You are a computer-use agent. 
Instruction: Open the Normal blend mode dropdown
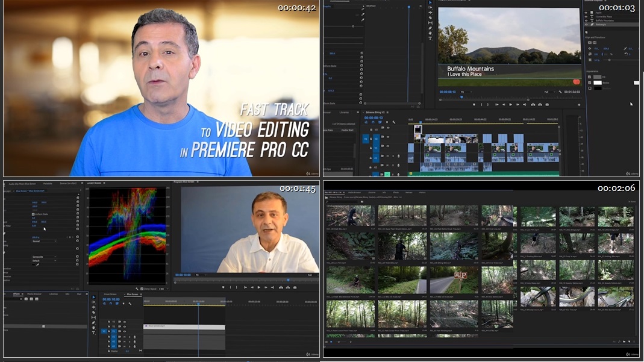click(45, 242)
